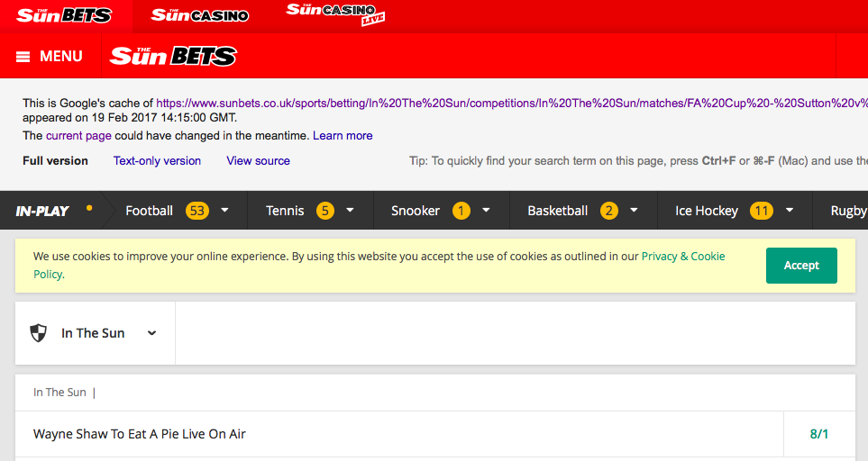Open the Sun Casino logo tab
Screen dimensions: 868x461
[199, 15]
